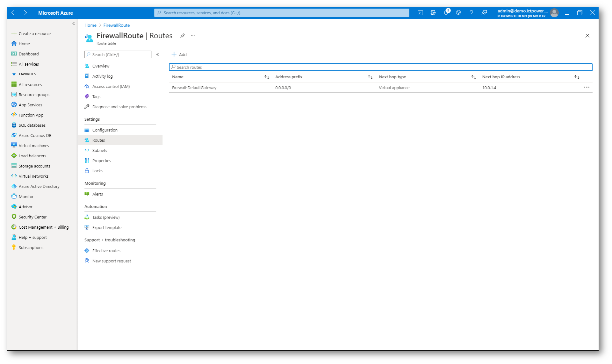612x364 pixels.
Task: Open the ellipsis menu for Firewall-DefaultGateway row
Action: 587,87
